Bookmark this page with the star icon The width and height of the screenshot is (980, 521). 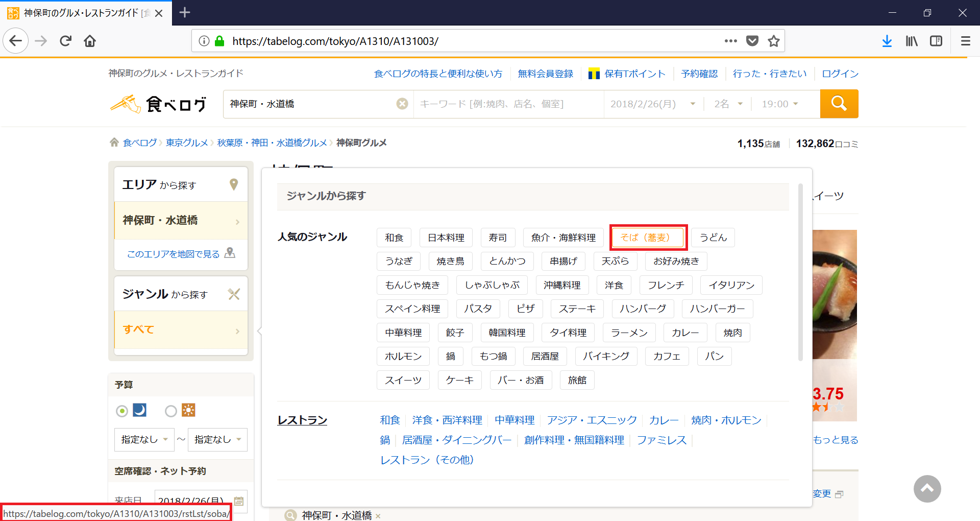[774, 41]
